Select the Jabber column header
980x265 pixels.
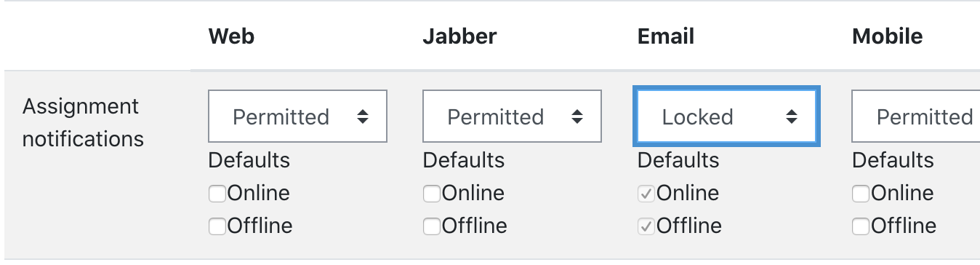pos(459,36)
